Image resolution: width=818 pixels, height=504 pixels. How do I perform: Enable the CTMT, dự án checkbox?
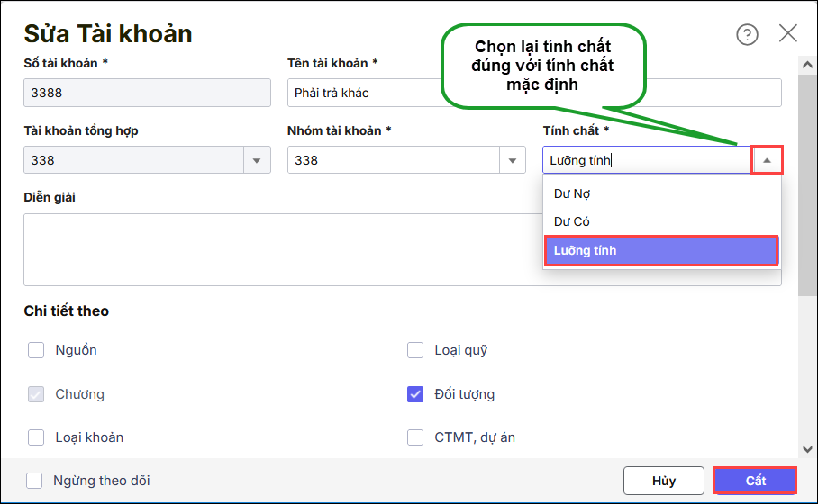(x=415, y=437)
